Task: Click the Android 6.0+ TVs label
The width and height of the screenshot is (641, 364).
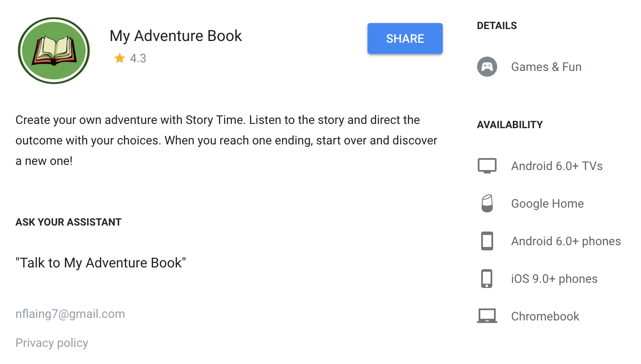Action: click(557, 166)
